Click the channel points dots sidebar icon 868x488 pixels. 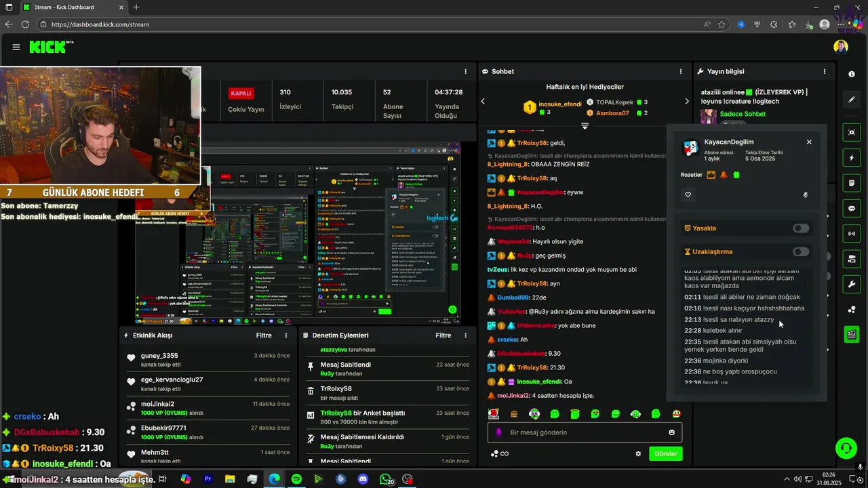852,310
